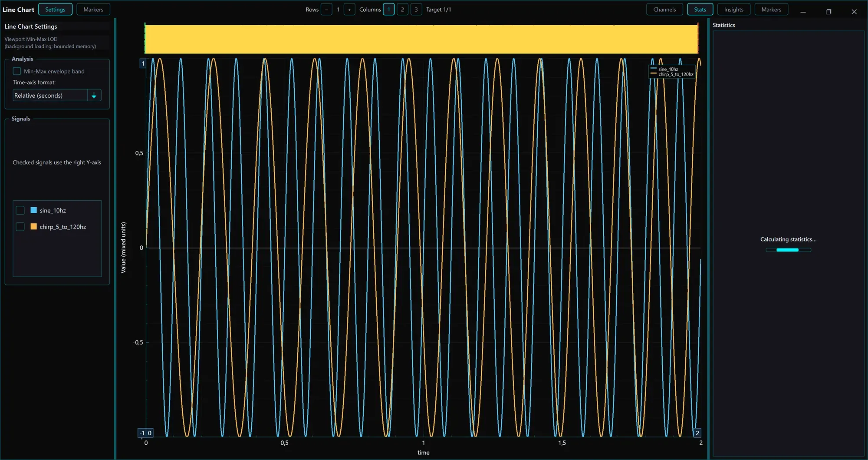The height and width of the screenshot is (460, 868).
Task: Click the X-axis end limit box showing 2
Action: [x=697, y=433]
